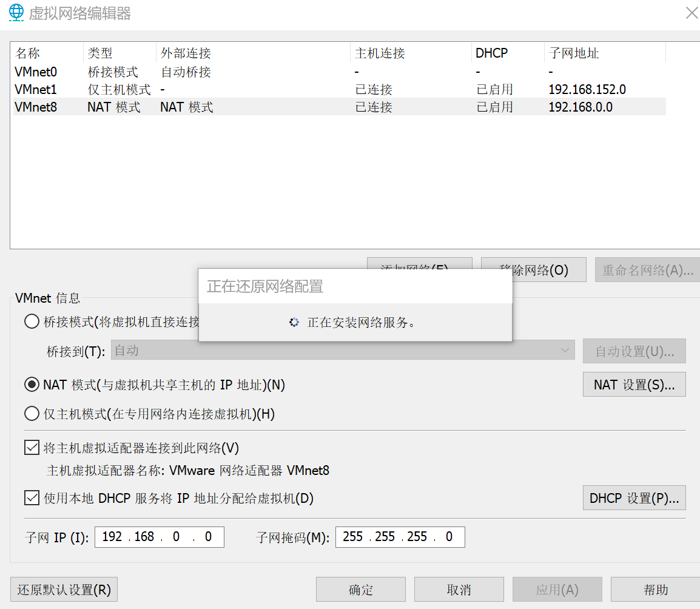Select the 仅主机模式 radio button
Screen dimensions: 700x609
pos(32,414)
